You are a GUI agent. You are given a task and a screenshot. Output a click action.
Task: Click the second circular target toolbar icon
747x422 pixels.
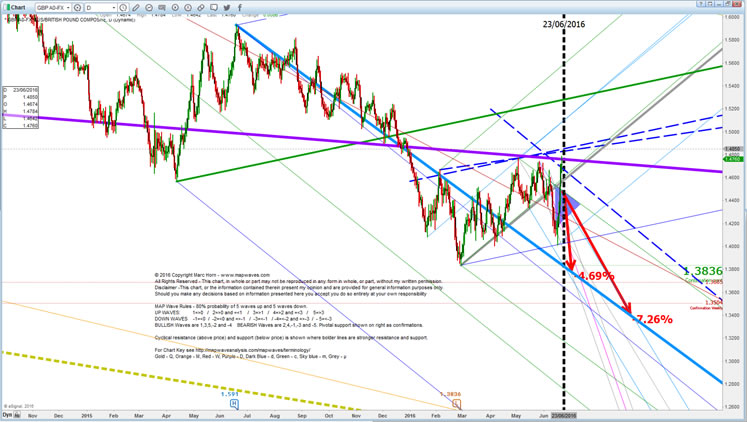[x=188, y=8]
